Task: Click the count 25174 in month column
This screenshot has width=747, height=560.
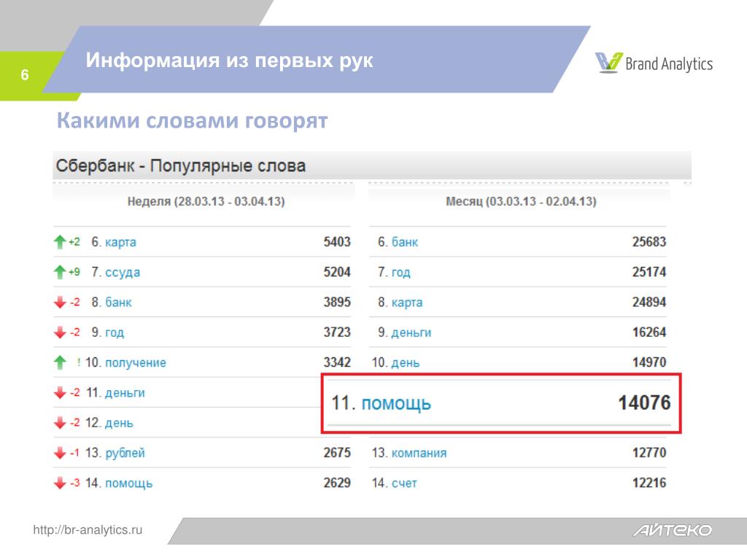Action: tap(649, 272)
